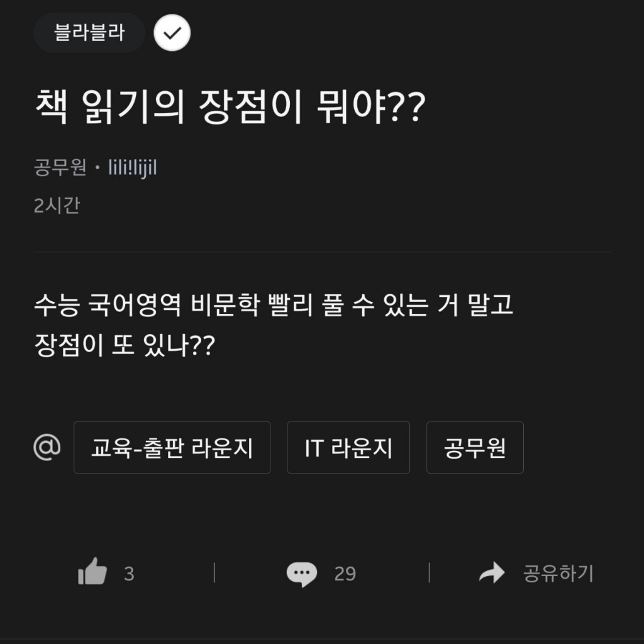644x644 pixels.
Task: Click the comment count 29
Action: [x=345, y=574]
